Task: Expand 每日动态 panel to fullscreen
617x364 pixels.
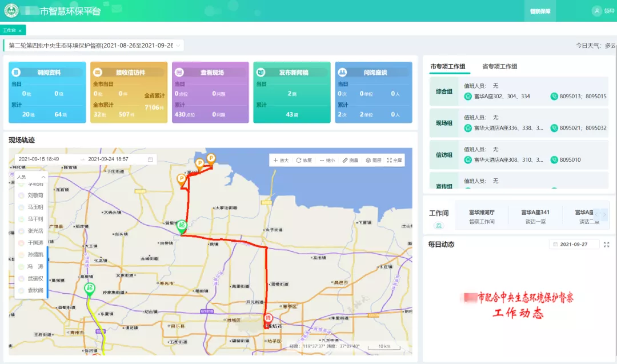Action: pyautogui.click(x=606, y=245)
